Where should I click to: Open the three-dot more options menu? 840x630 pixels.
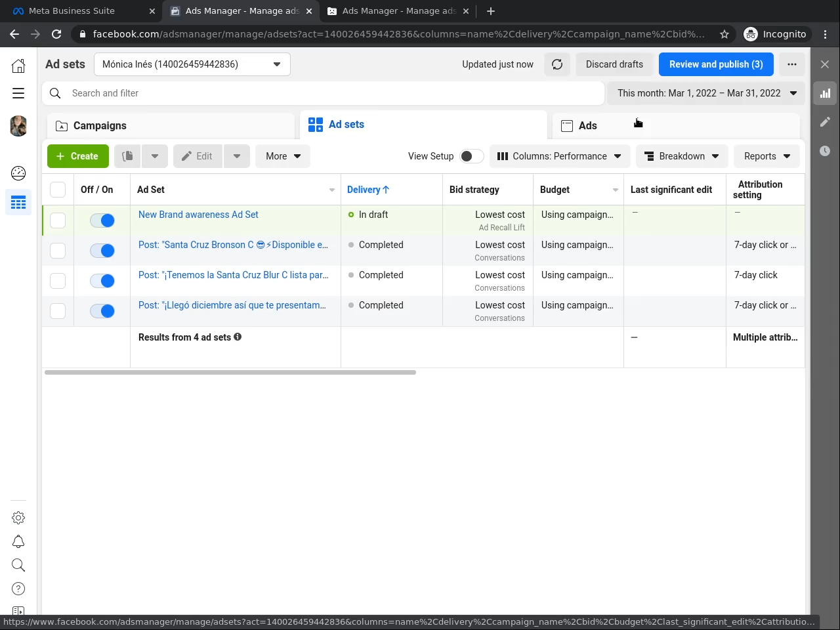pyautogui.click(x=792, y=64)
